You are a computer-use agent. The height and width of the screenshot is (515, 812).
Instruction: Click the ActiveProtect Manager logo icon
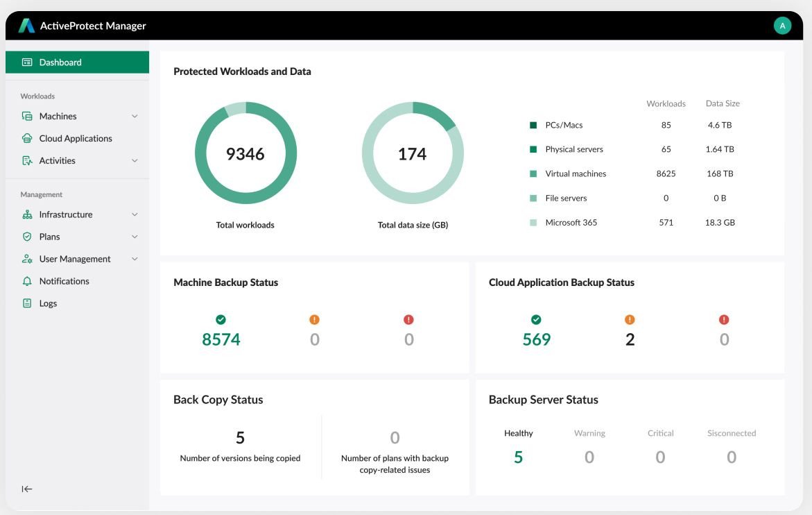pyautogui.click(x=26, y=26)
